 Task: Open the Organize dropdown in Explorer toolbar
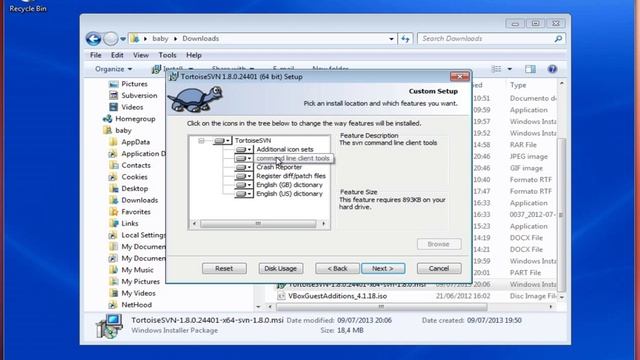click(x=113, y=69)
